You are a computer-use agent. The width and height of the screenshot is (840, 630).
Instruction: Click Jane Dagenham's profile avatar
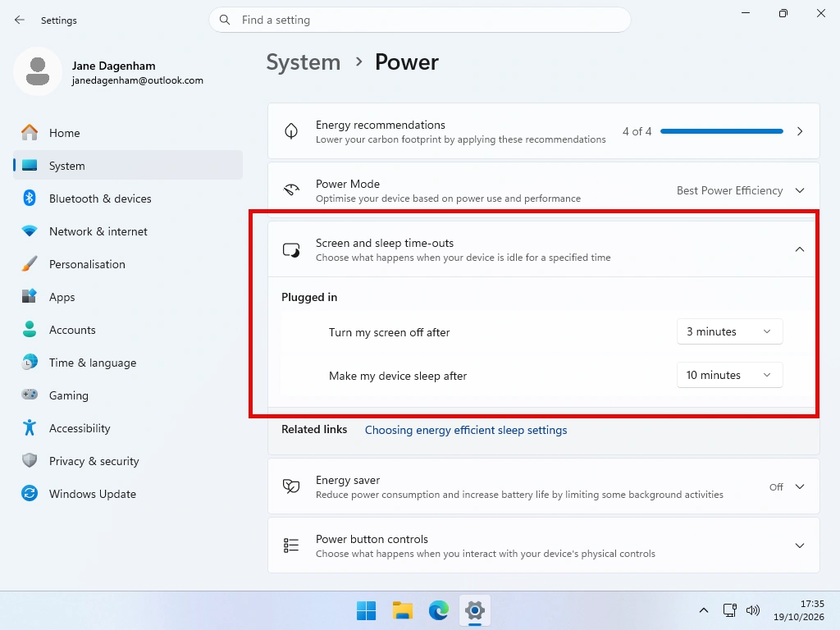tap(38, 71)
